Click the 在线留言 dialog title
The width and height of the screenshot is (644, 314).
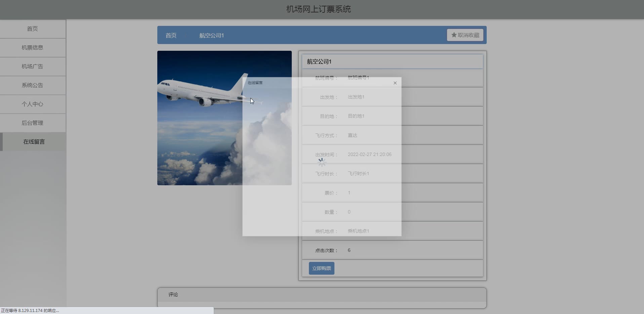click(x=255, y=83)
